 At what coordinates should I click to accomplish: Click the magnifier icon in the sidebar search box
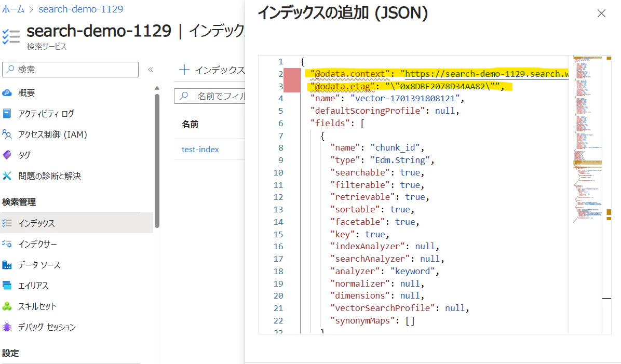[x=11, y=69]
